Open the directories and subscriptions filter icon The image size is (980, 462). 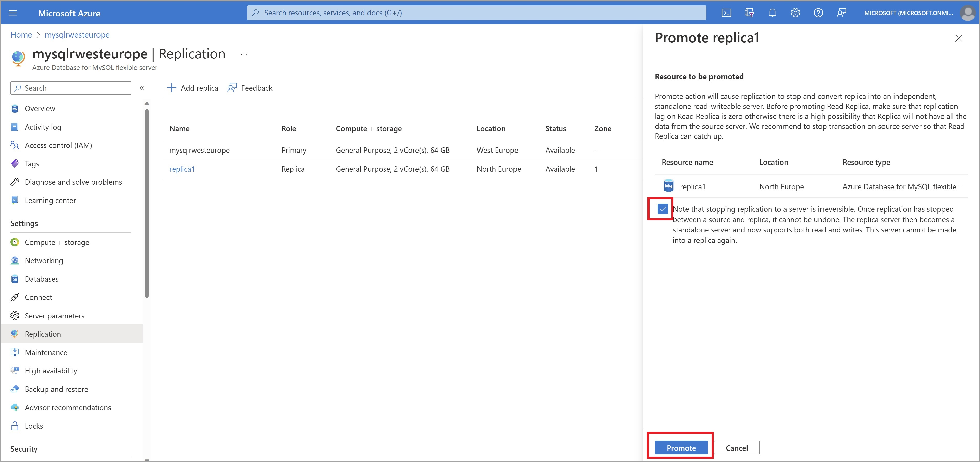pyautogui.click(x=749, y=13)
